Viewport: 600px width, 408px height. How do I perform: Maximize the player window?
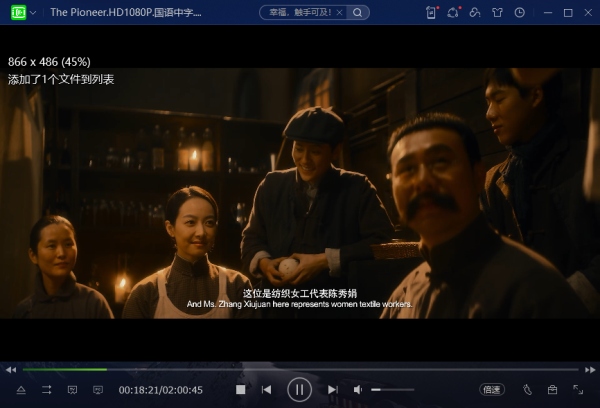[568, 13]
